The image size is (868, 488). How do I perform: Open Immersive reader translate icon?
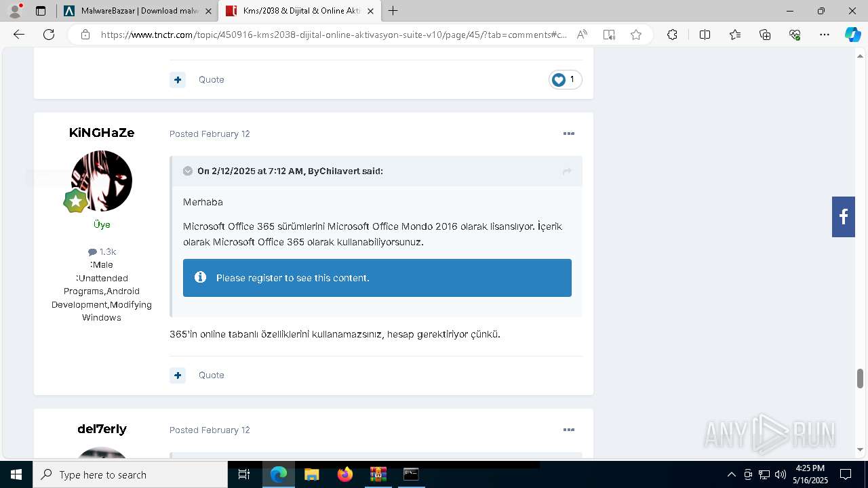[x=609, y=35]
